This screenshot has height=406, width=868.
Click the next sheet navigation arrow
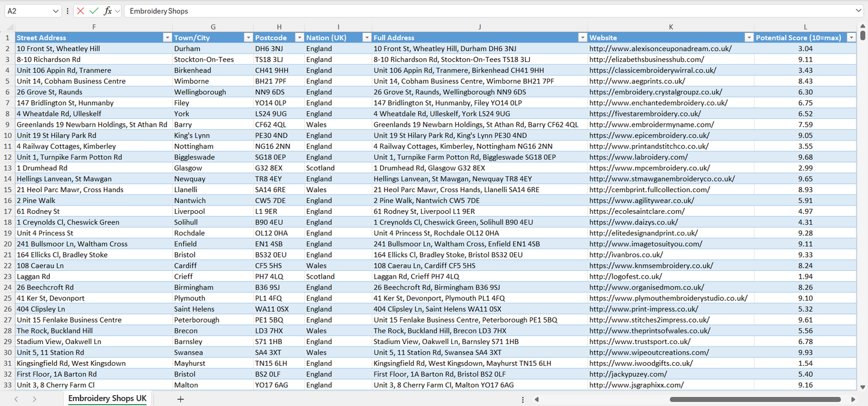[34, 399]
